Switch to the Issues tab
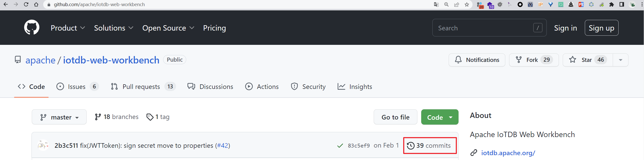 click(x=77, y=87)
